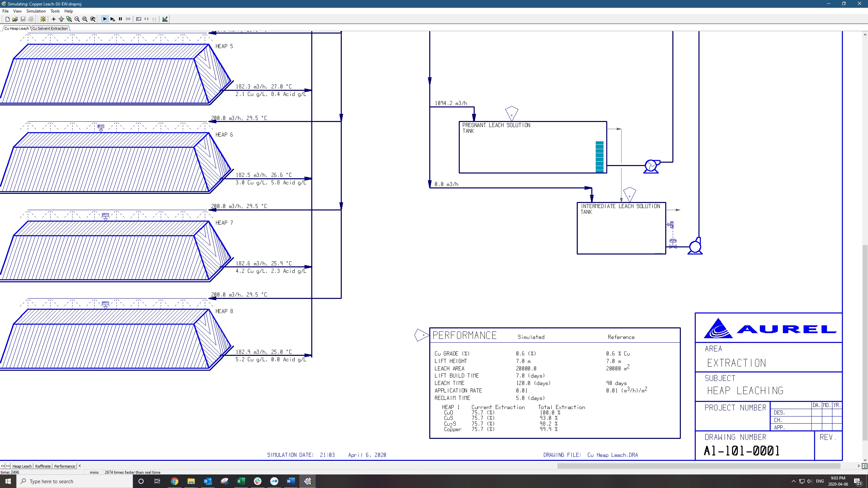868x488 pixels.
Task: Select the Raffinate bottom tab
Action: tap(43, 466)
